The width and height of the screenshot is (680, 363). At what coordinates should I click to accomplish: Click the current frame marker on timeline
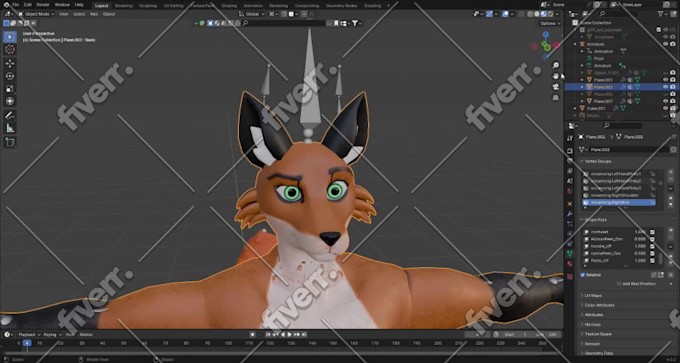pyautogui.click(x=27, y=343)
